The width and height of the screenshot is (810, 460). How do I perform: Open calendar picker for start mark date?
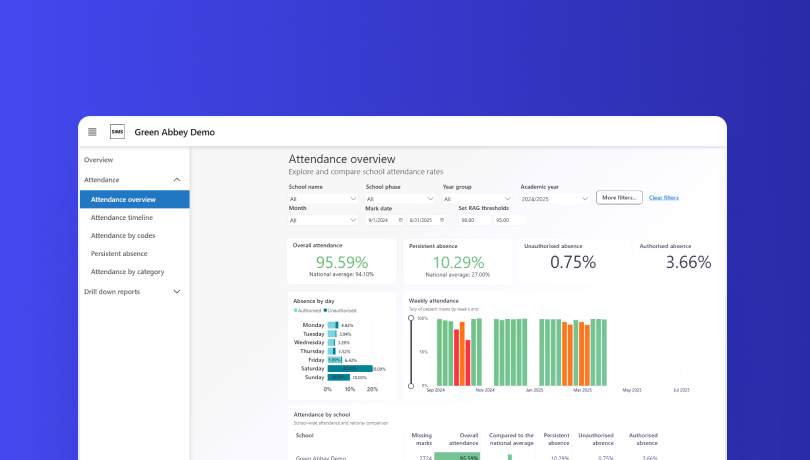click(401, 220)
